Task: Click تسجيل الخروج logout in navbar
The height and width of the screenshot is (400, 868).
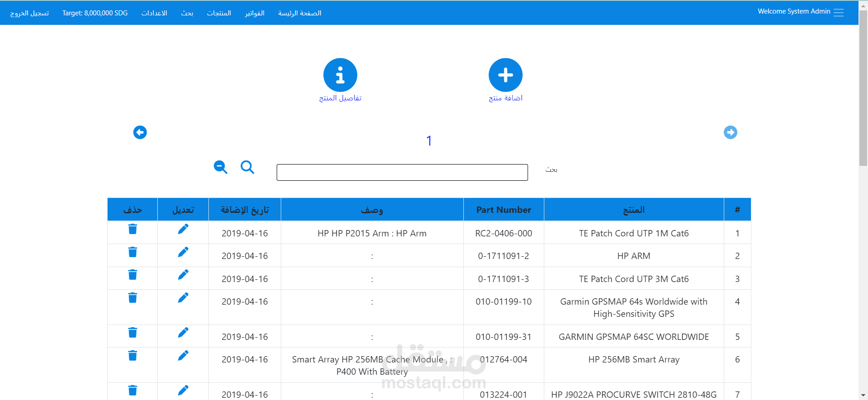Action: [x=29, y=13]
